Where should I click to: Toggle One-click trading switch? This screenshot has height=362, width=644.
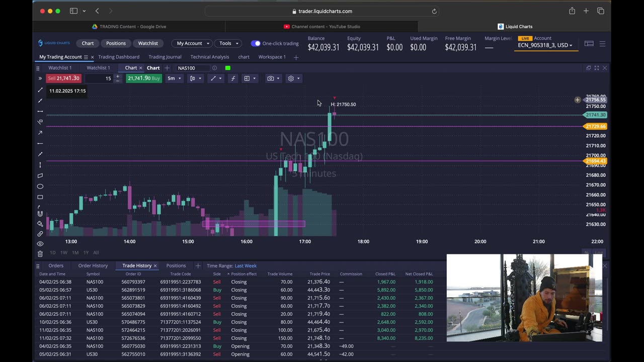point(256,44)
